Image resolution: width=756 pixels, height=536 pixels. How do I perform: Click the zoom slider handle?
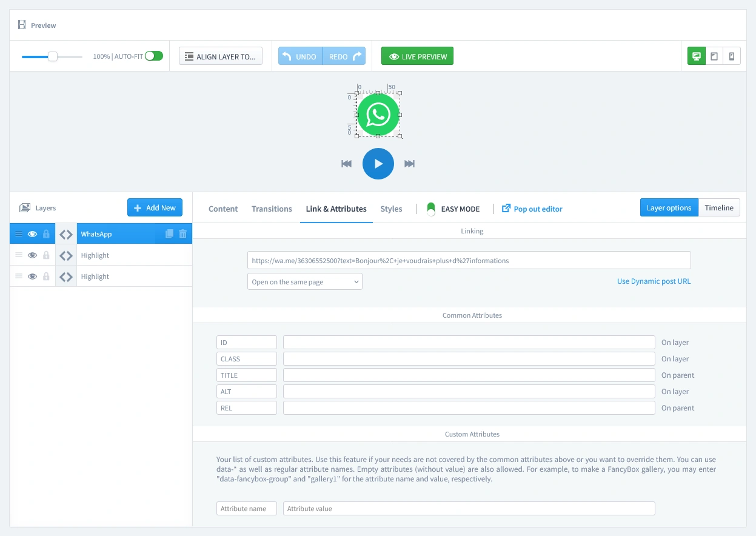point(53,56)
